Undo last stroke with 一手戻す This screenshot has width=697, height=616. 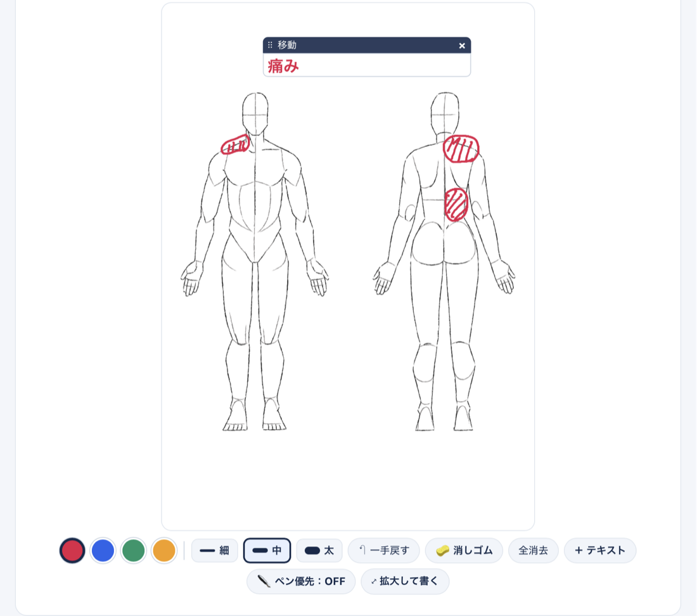(x=384, y=550)
